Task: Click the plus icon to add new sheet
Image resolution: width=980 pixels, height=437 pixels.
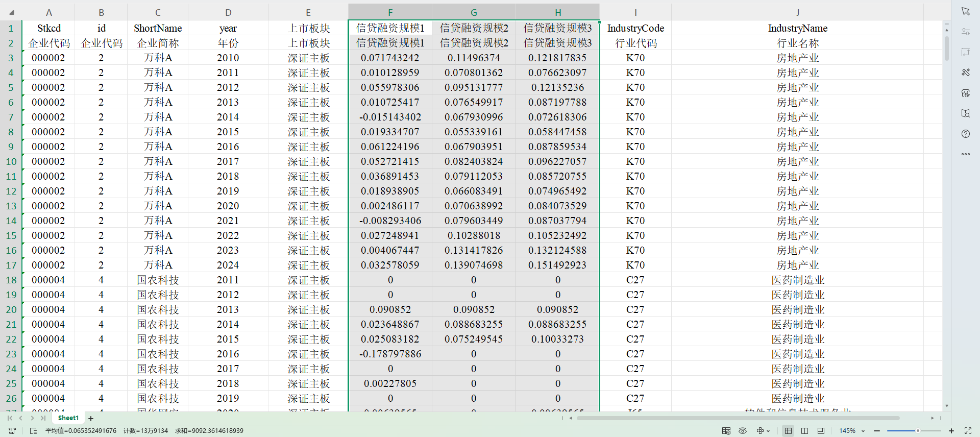Action: [x=91, y=419]
